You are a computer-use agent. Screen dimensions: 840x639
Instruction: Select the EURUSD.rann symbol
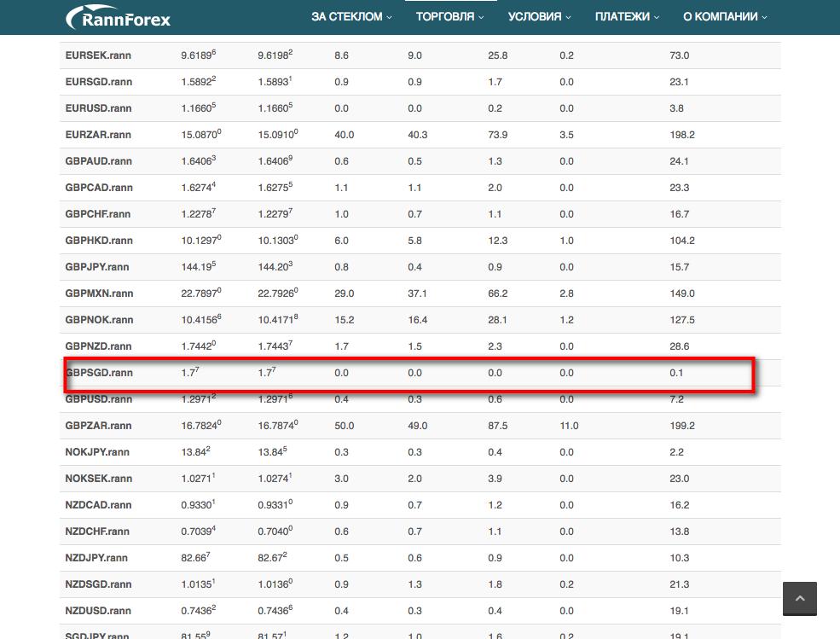(x=99, y=108)
